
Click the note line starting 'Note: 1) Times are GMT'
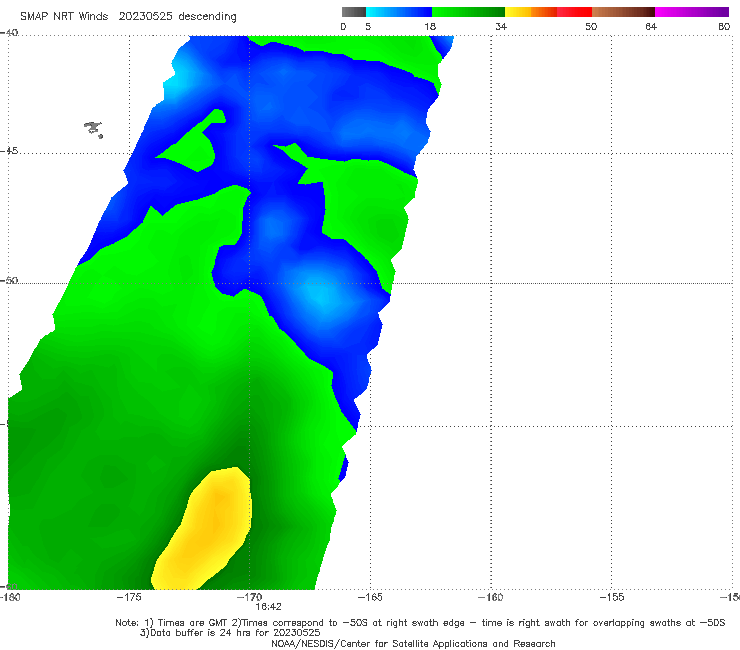(420, 623)
